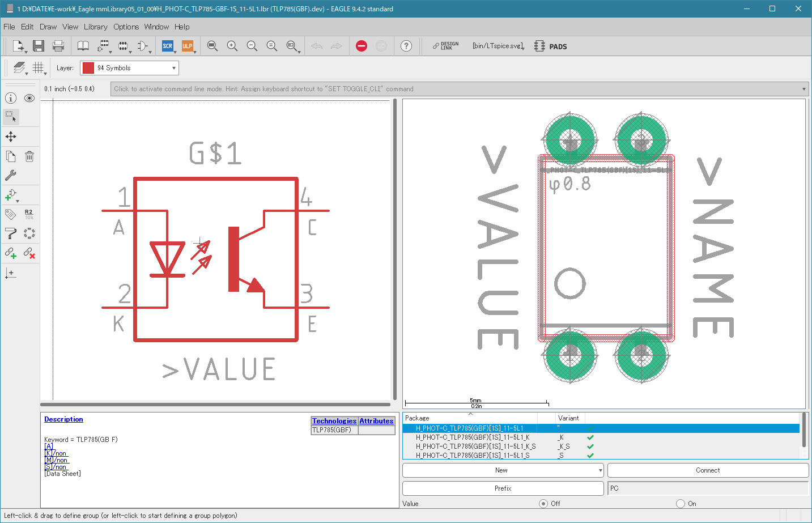The width and height of the screenshot is (812, 523).
Task: Zoom out with the minus magnifier
Action: coord(252,46)
